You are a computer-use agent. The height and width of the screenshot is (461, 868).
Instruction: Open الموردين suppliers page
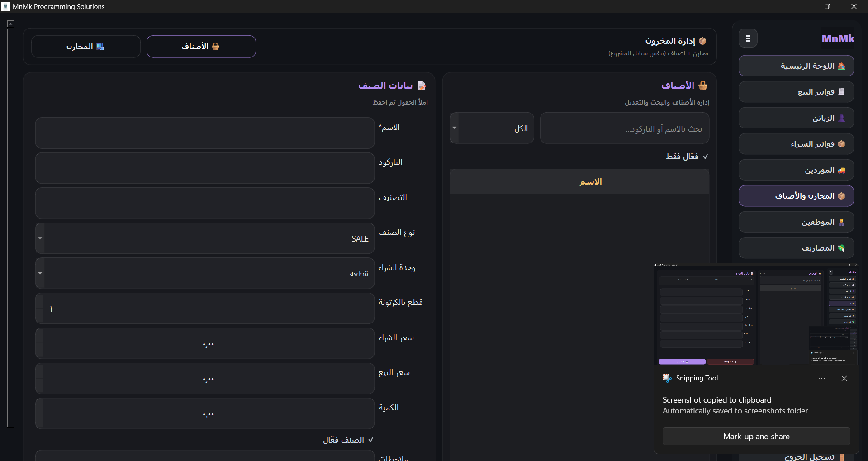(796, 170)
